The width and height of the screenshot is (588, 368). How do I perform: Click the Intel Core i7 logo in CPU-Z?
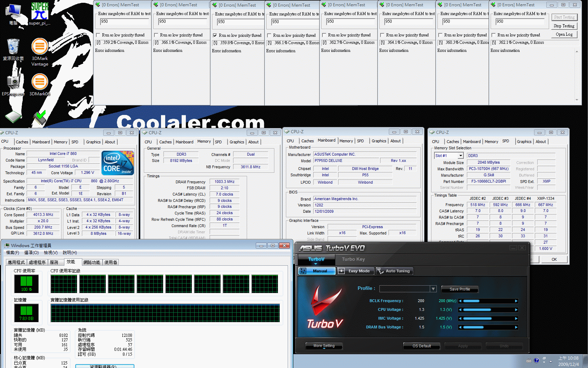click(x=118, y=163)
